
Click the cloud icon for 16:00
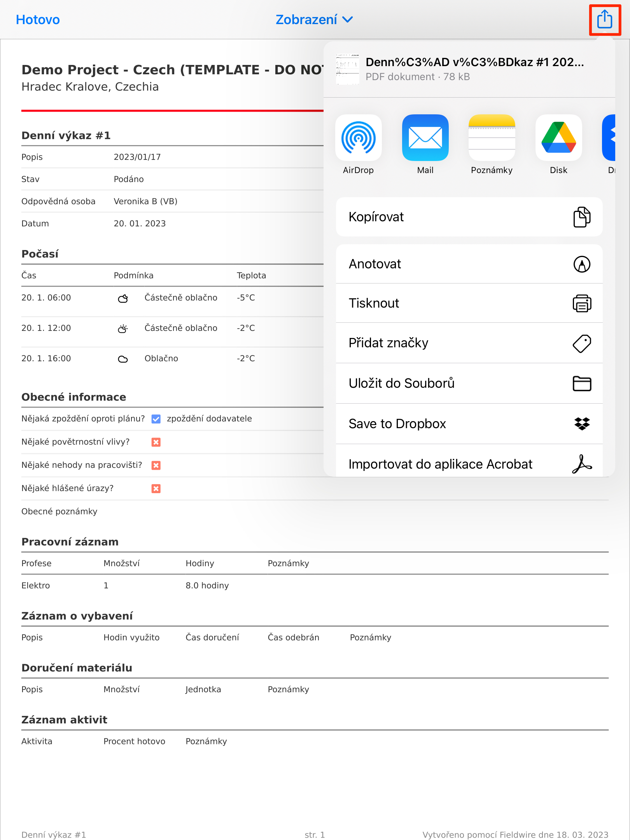(x=123, y=359)
